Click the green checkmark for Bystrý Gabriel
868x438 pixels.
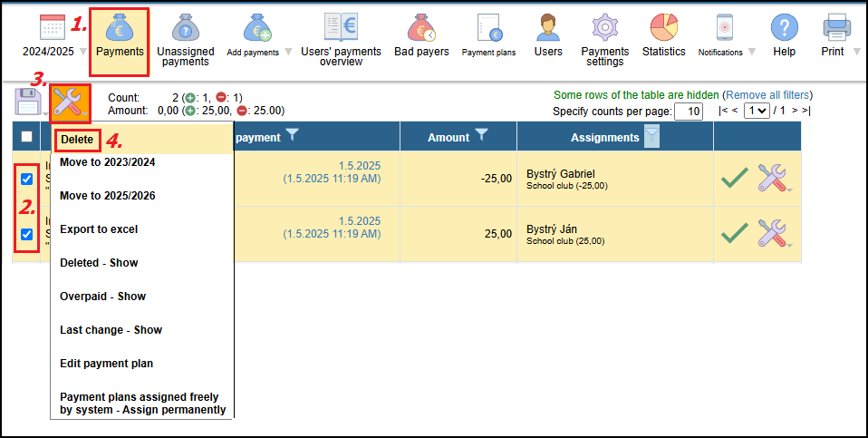[734, 178]
